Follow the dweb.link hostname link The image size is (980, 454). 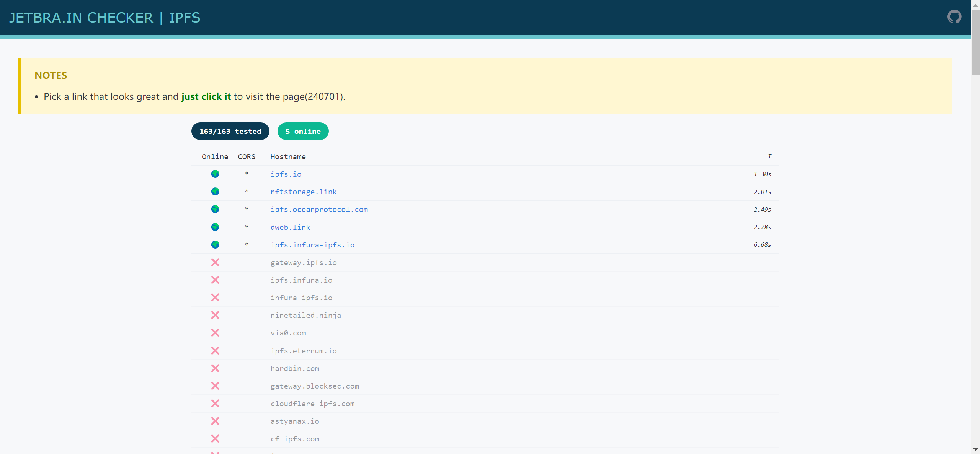pos(290,227)
